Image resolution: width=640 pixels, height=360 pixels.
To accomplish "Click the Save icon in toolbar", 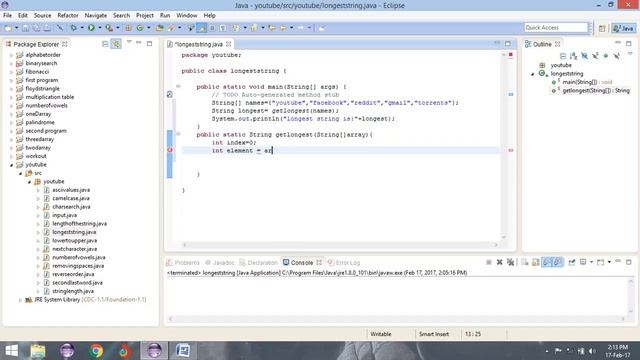I will [x=25, y=28].
